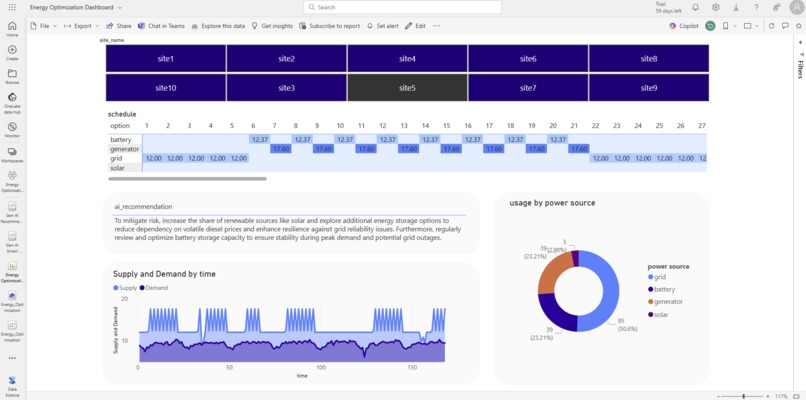The width and height of the screenshot is (806, 400).
Task: Select site9 slicer tile
Action: [649, 88]
